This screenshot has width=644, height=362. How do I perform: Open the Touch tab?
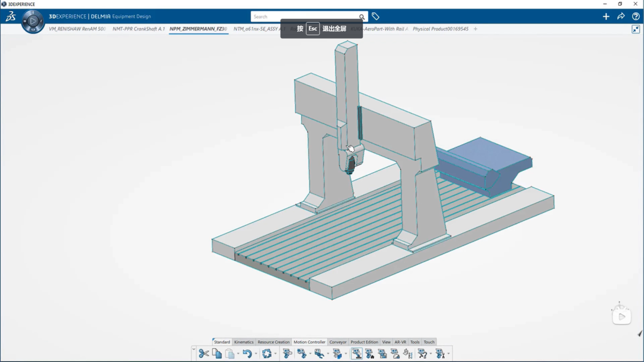(429, 342)
